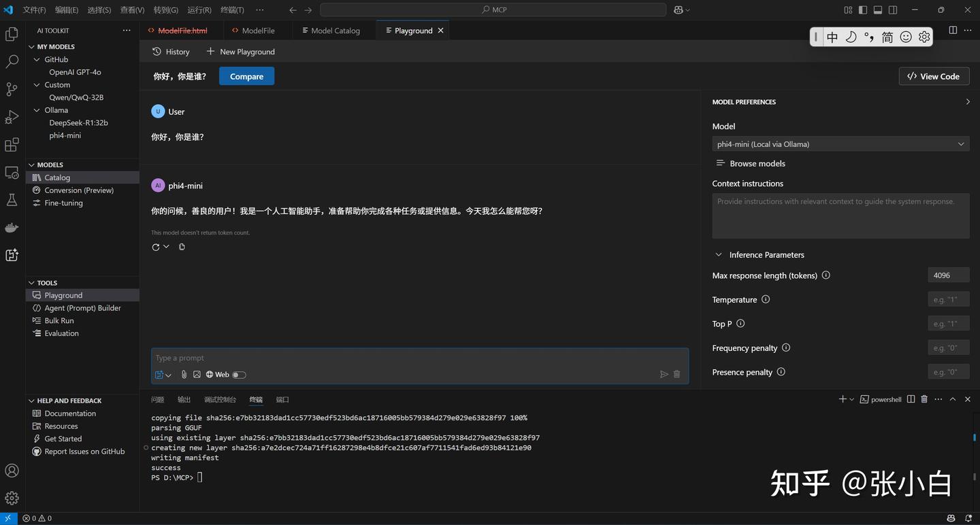Open the Explorer view in the activity bar

coord(12,34)
